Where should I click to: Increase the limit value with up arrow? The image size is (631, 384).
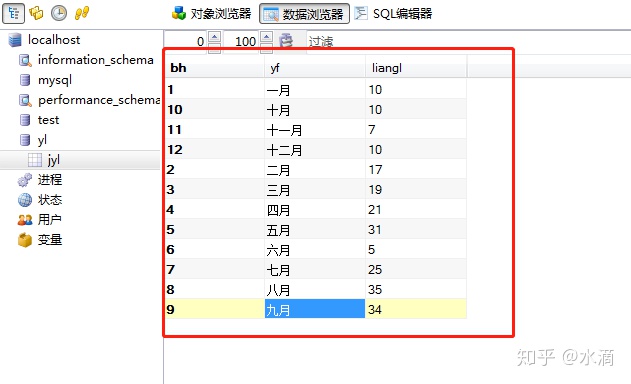(266, 37)
